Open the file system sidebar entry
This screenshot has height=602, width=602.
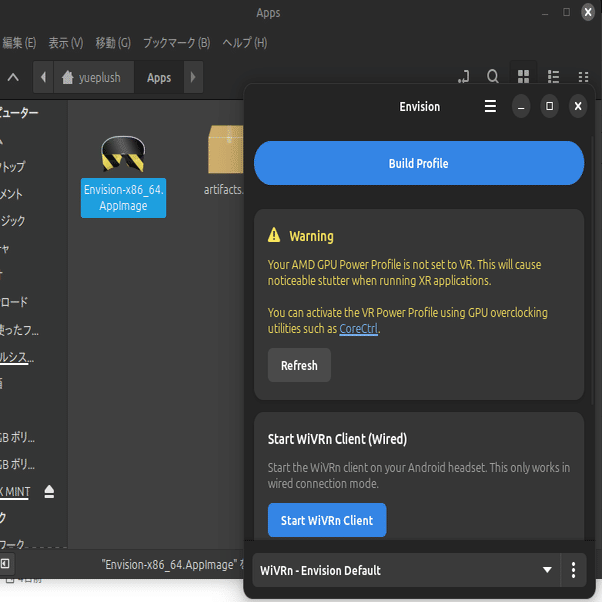[x=17, y=357]
